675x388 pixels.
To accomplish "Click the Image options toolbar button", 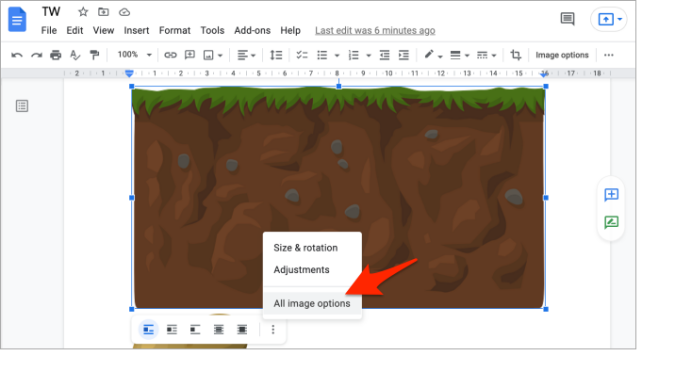I will click(x=562, y=55).
